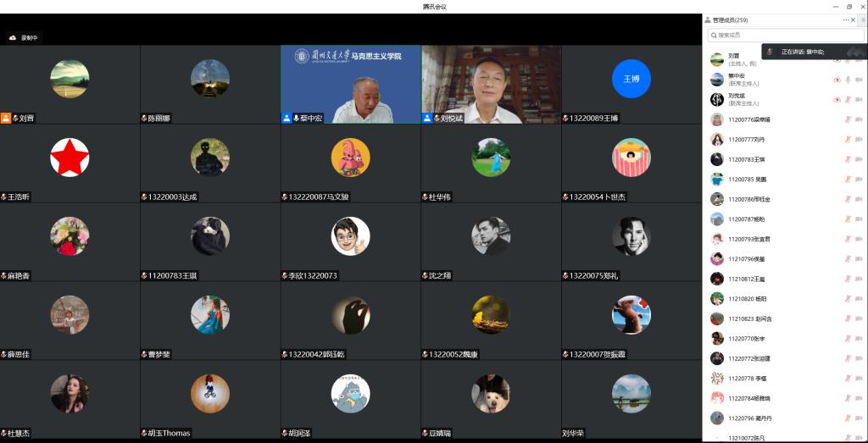Click the red eye icon for 刘悦斌
Viewport: 868px width, 443px height.
coord(837,100)
